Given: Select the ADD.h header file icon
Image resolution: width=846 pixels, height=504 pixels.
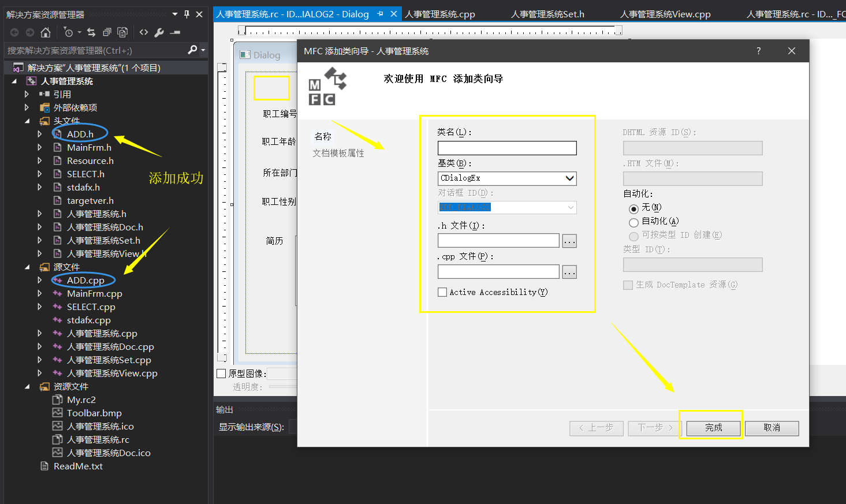Looking at the screenshot, I should [x=57, y=134].
